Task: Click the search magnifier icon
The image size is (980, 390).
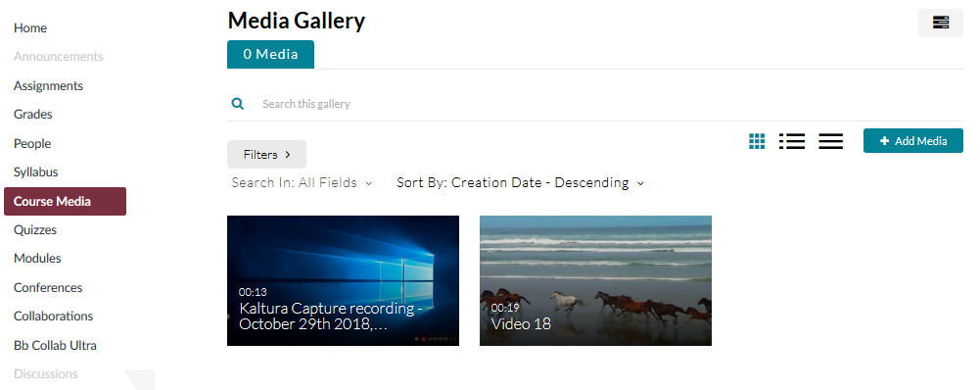Action: click(238, 103)
